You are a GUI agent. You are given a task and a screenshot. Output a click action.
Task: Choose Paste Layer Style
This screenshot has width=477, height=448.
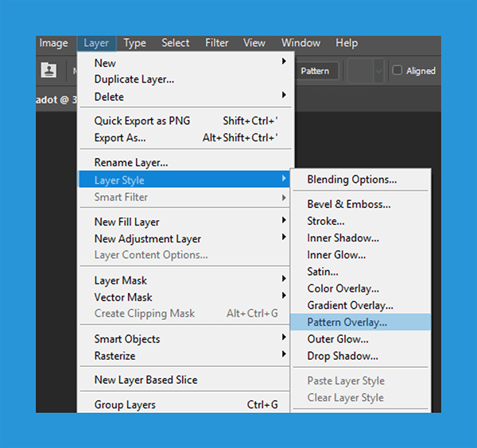(361, 380)
